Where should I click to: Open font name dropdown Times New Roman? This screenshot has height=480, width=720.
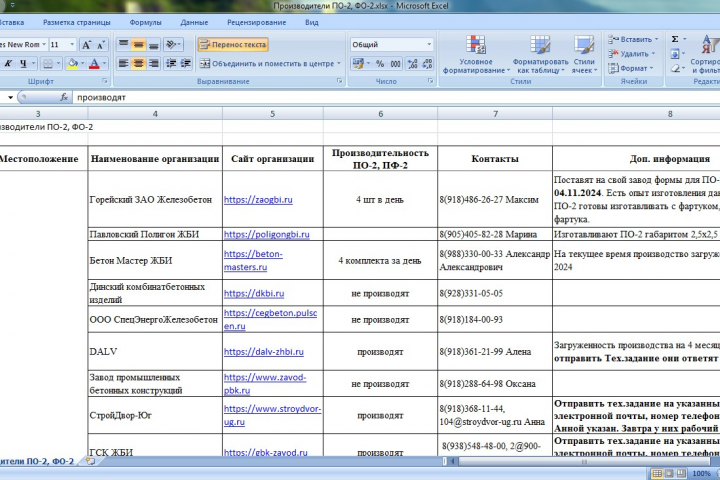coord(44,45)
